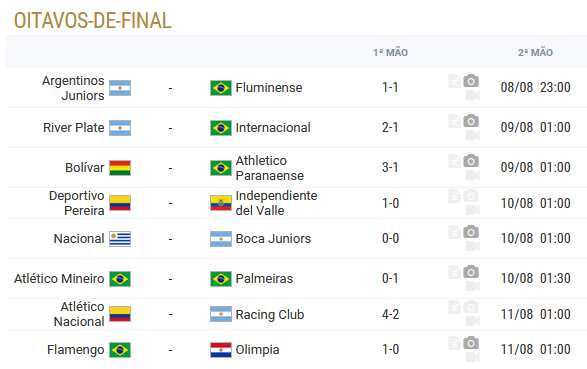Open the 4-2 first leg result
Screen dimensions: 587x369
[x=390, y=314]
